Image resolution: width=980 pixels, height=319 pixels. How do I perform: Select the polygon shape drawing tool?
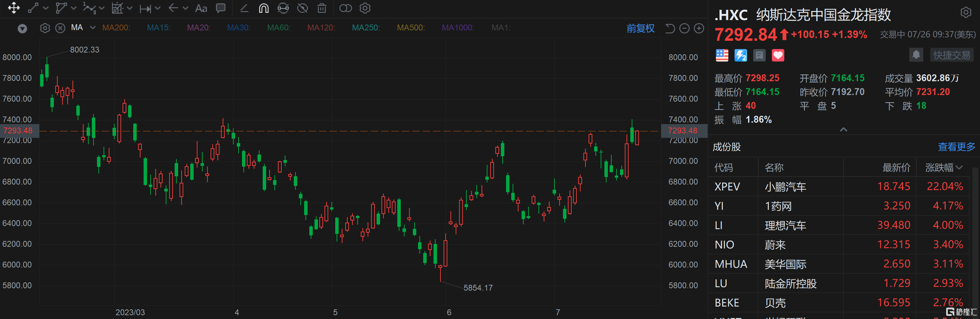tap(61, 8)
